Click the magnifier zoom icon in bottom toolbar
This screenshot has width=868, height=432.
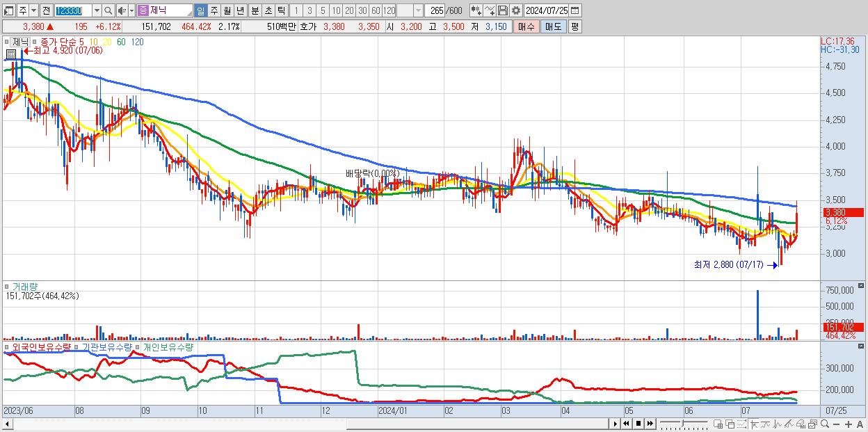tap(824, 424)
